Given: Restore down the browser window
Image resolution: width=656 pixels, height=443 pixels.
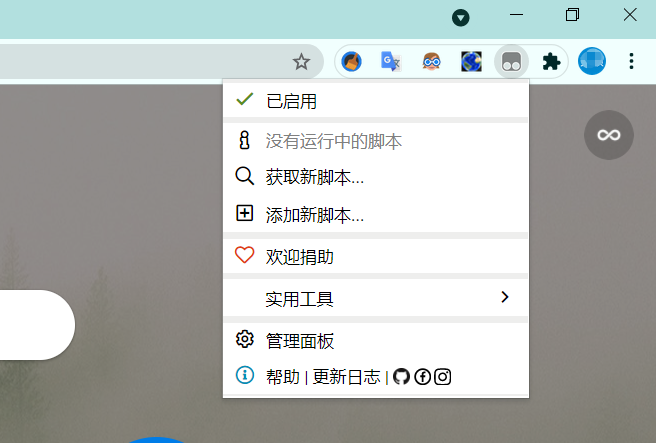Looking at the screenshot, I should click(572, 15).
